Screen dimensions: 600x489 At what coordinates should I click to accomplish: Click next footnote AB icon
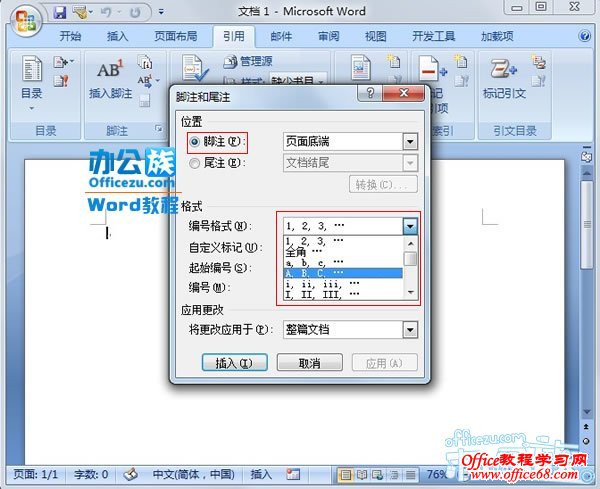point(145,81)
